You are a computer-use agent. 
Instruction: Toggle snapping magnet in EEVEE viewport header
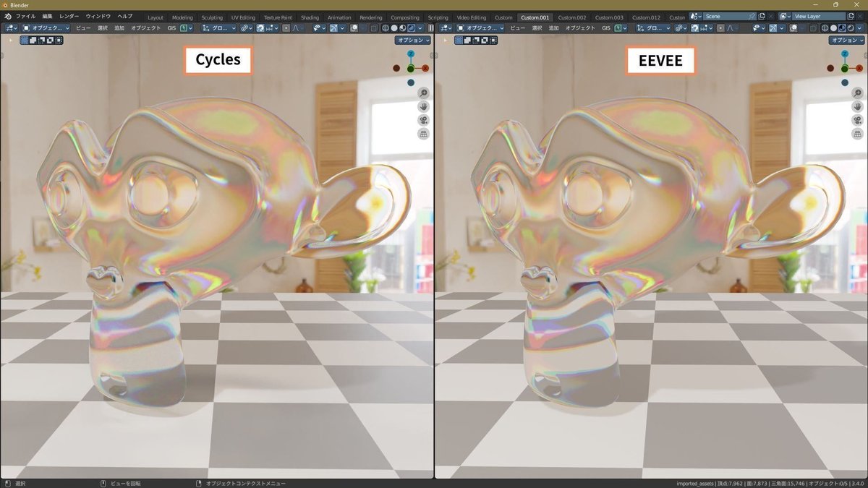point(694,28)
